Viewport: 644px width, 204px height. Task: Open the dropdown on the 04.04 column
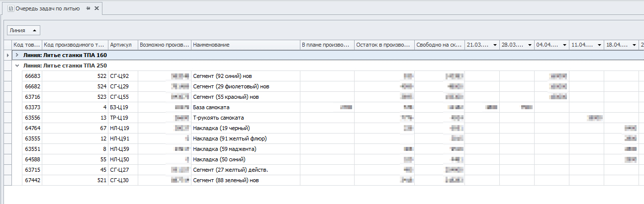(x=564, y=45)
